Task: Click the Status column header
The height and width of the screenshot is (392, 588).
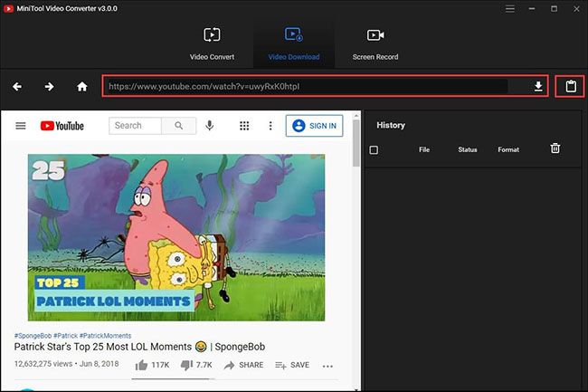Action: click(x=468, y=149)
